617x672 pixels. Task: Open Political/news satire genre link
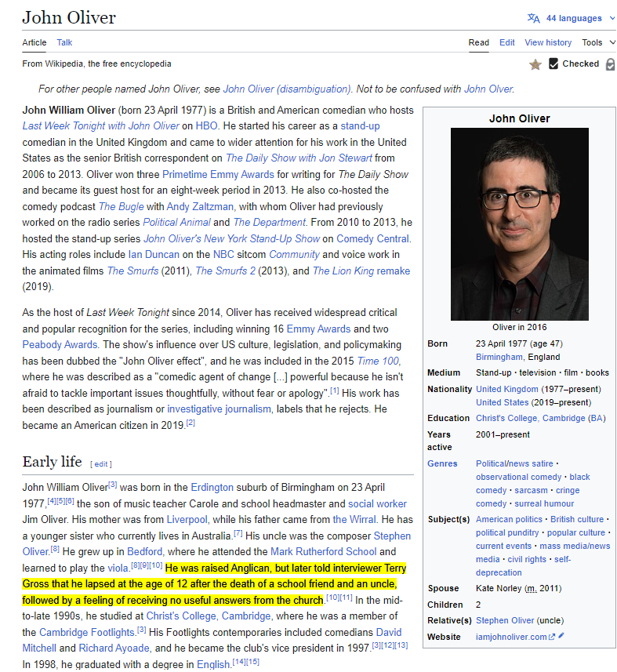pos(514,463)
